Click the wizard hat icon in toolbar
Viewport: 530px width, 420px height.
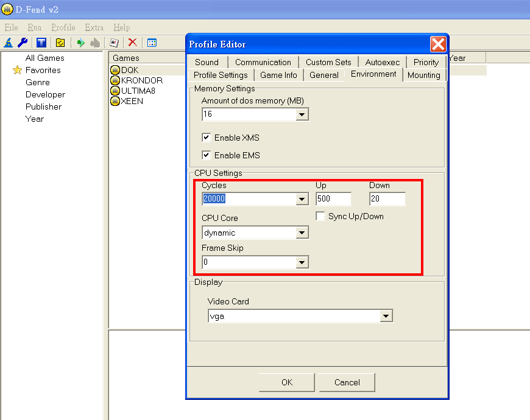pos(9,43)
